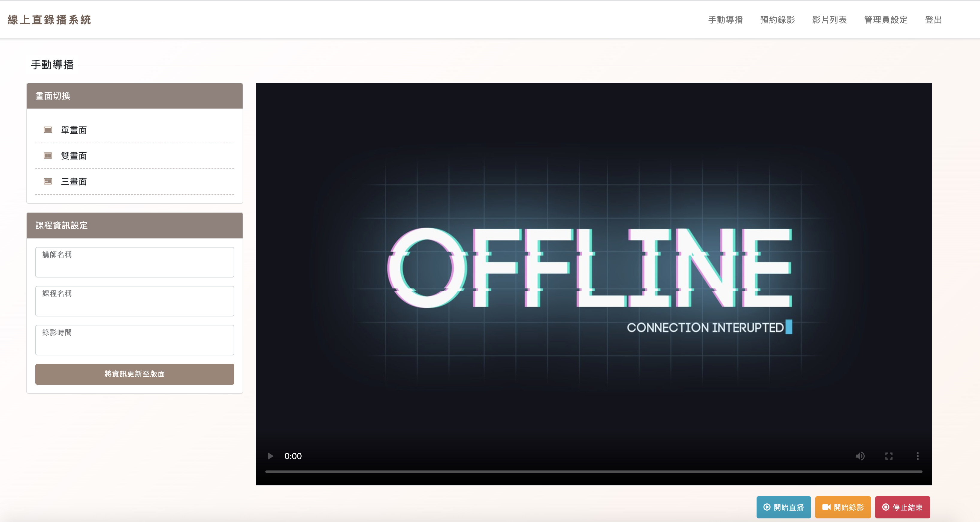Focus the 講師名稱 input field
The width and height of the screenshot is (980, 522).
click(135, 262)
